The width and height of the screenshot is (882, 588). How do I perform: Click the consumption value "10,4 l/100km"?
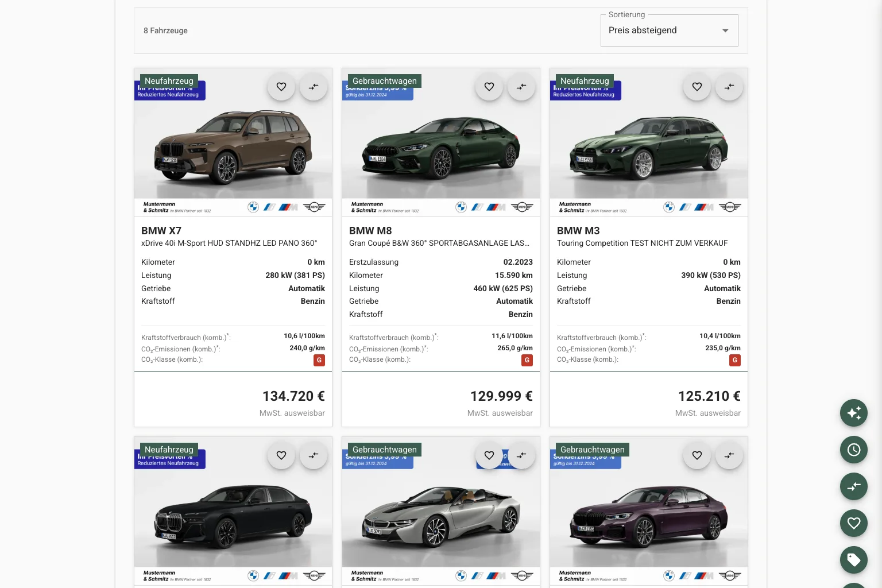(x=720, y=336)
